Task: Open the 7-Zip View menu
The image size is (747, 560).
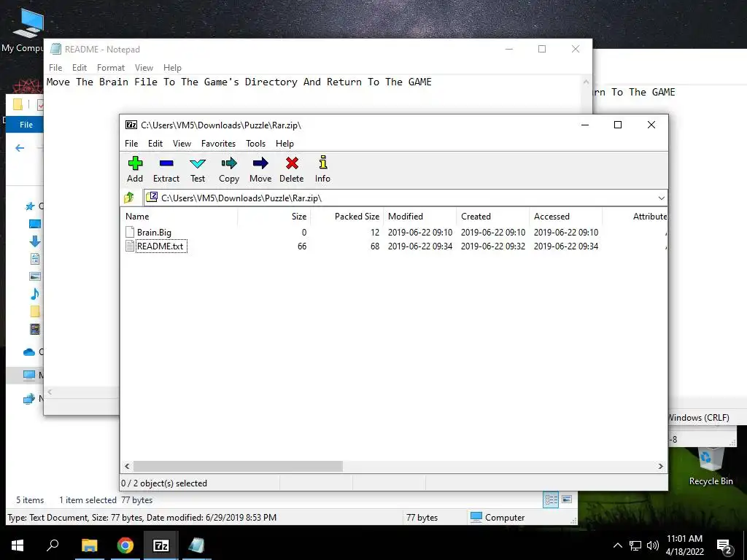Action: click(182, 144)
